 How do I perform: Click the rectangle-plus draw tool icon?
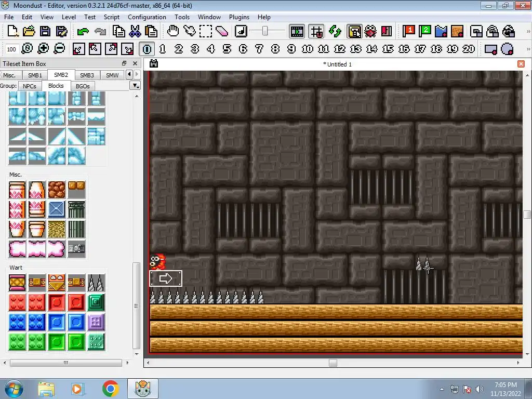pos(491,49)
